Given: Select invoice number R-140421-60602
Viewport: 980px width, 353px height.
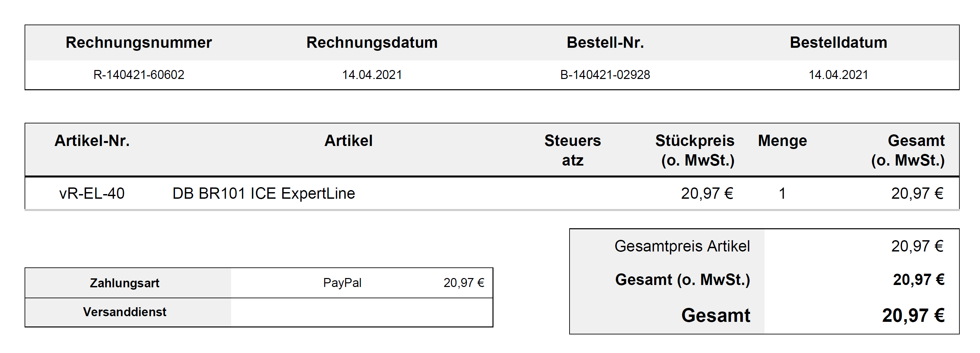Looking at the screenshot, I should [x=138, y=74].
